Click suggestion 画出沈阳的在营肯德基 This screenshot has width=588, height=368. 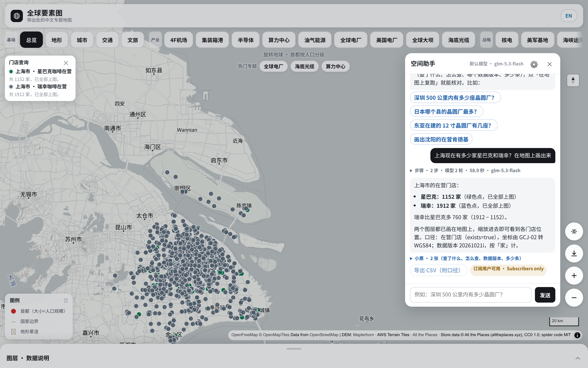pyautogui.click(x=441, y=139)
